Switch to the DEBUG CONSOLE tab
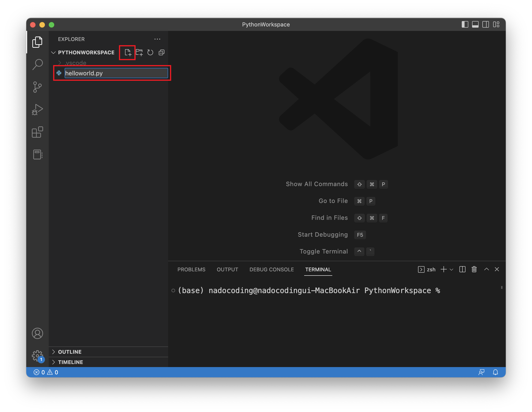The width and height of the screenshot is (532, 412). 271,269
